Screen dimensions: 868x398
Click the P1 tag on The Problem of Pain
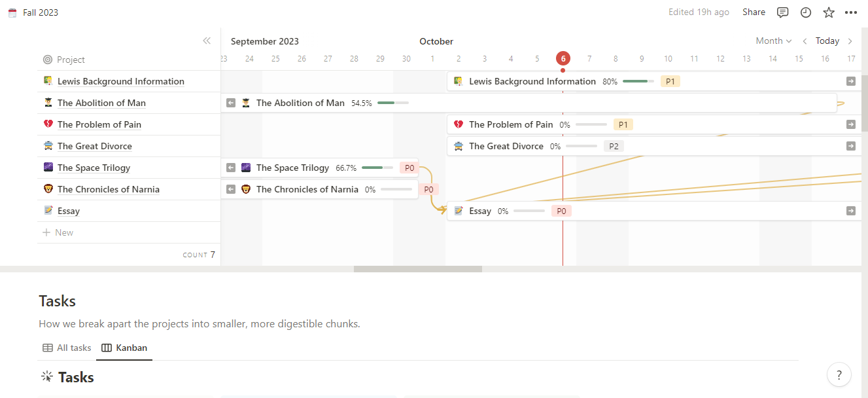(623, 124)
